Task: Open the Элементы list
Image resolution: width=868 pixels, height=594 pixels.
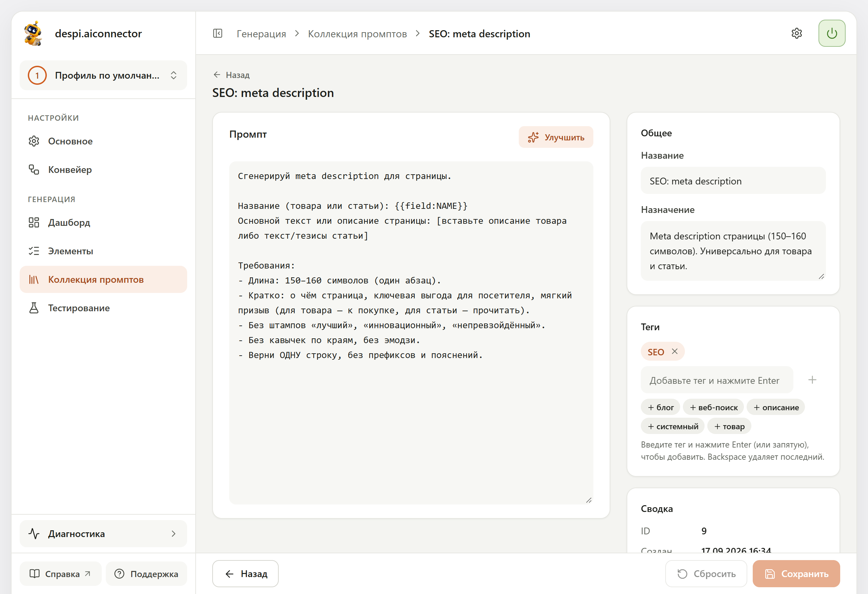Action: (x=103, y=251)
